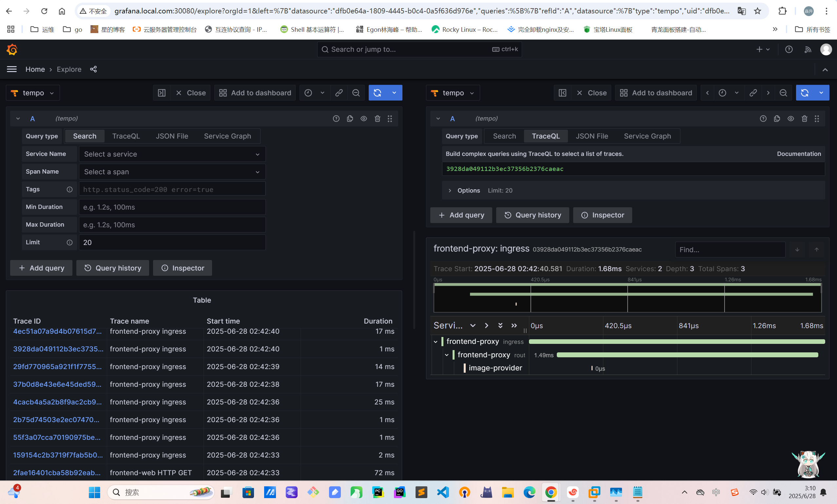Open TraceQL Documentation link
The width and height of the screenshot is (837, 504).
point(799,154)
